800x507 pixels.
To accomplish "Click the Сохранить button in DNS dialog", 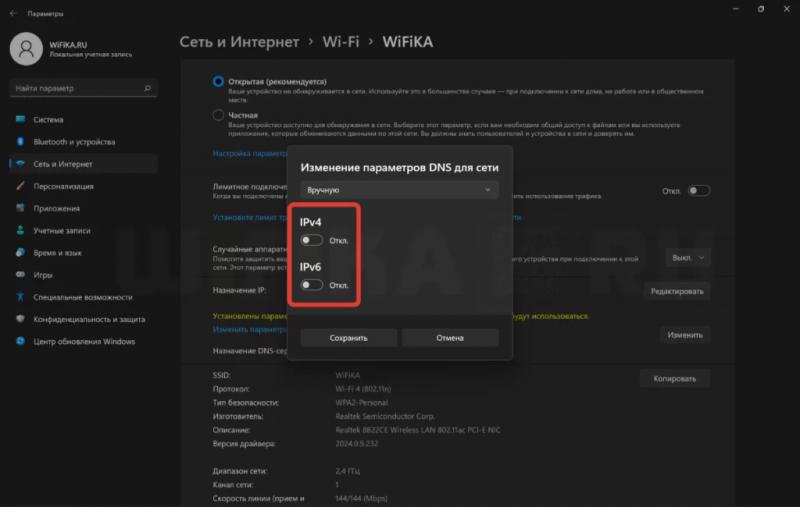I will 348,338.
